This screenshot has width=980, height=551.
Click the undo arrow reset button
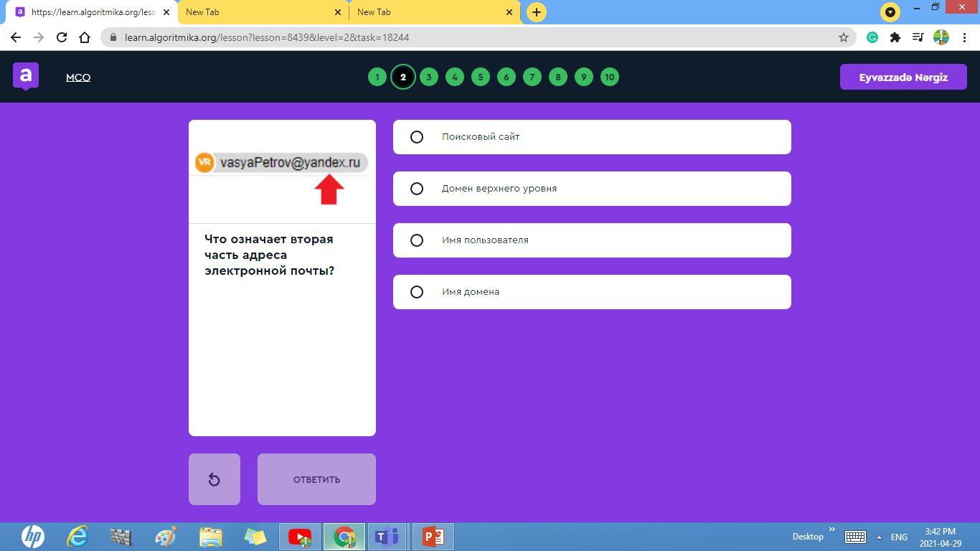(x=214, y=479)
